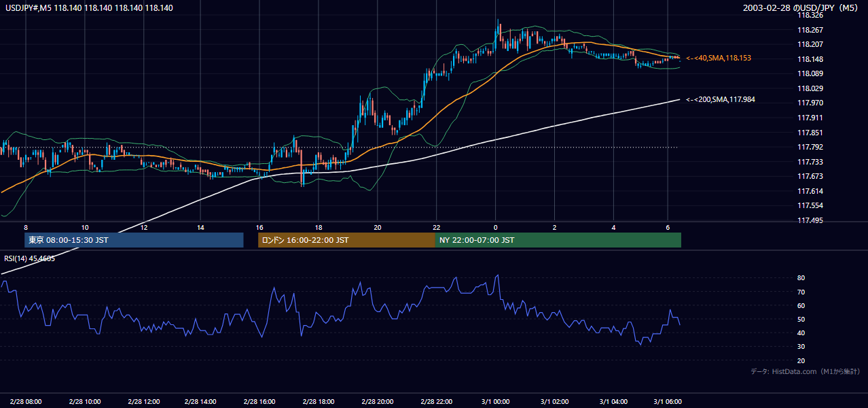Click hour tick 10 on the chart axis

pyautogui.click(x=84, y=227)
